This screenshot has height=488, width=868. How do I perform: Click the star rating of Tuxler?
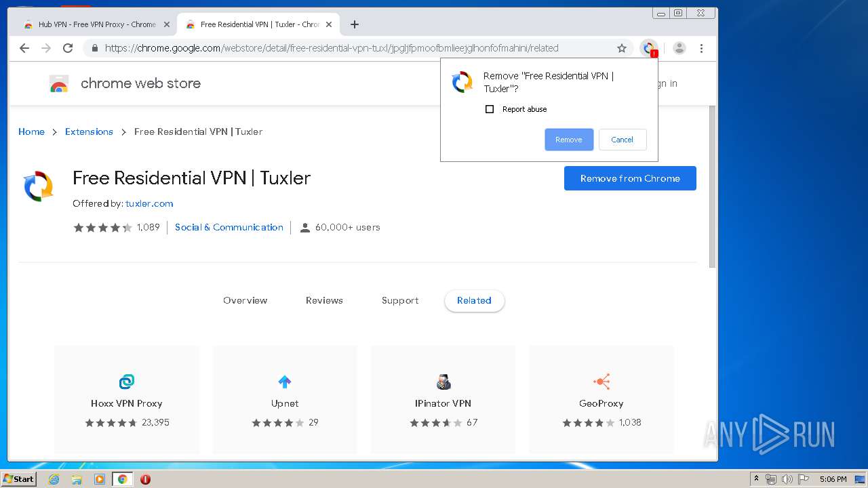pos(102,228)
